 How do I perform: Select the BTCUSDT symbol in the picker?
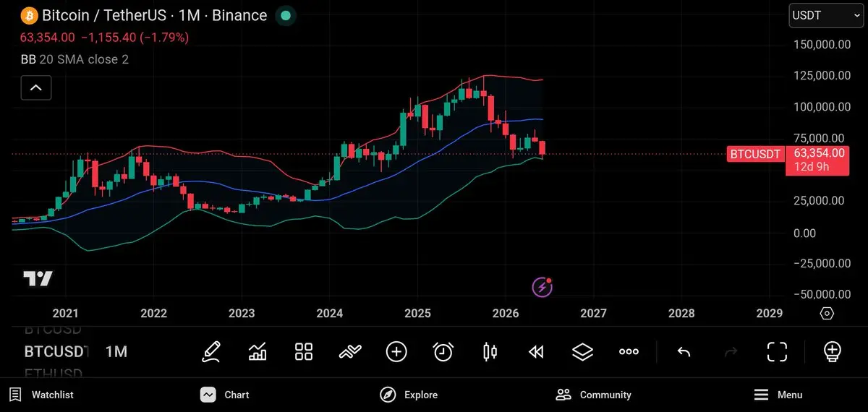click(56, 352)
